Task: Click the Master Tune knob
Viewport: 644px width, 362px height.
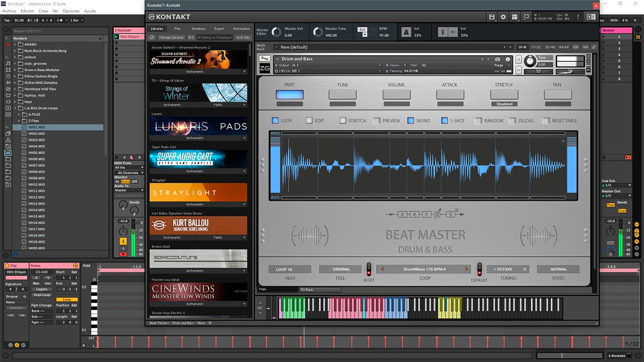Action: pyautogui.click(x=318, y=32)
